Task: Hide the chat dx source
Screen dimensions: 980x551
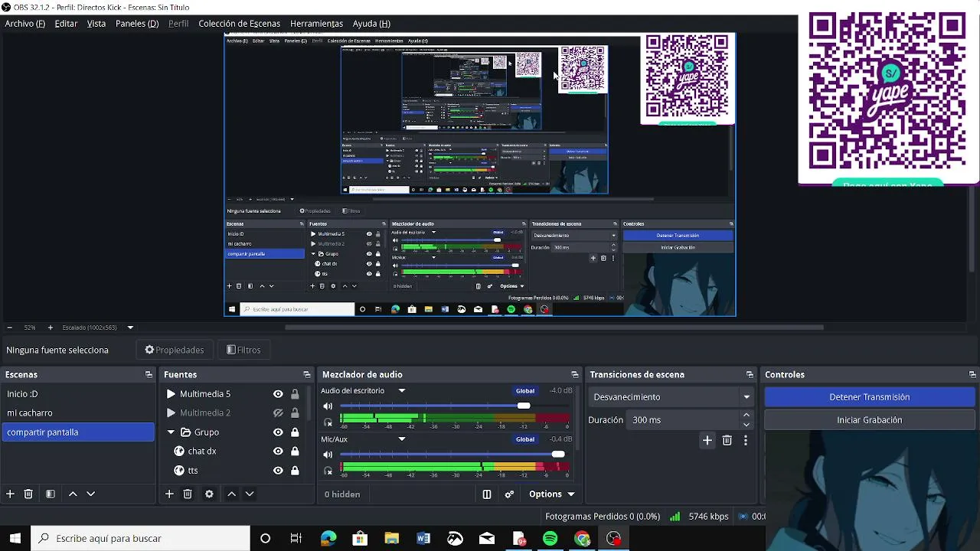Action: (x=279, y=452)
